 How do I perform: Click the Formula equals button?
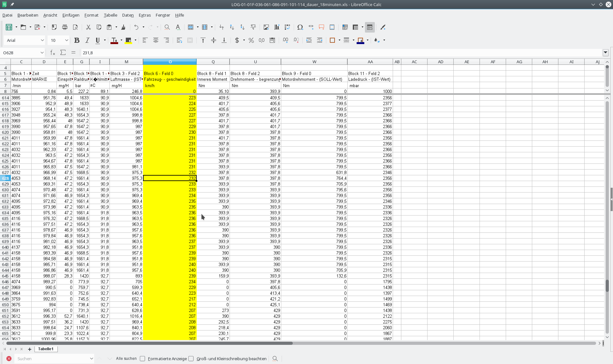(73, 53)
